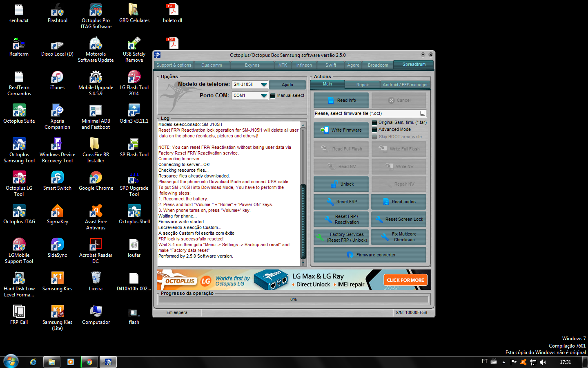Open the Exynos tab
This screenshot has height=368, width=588.
[x=252, y=65]
